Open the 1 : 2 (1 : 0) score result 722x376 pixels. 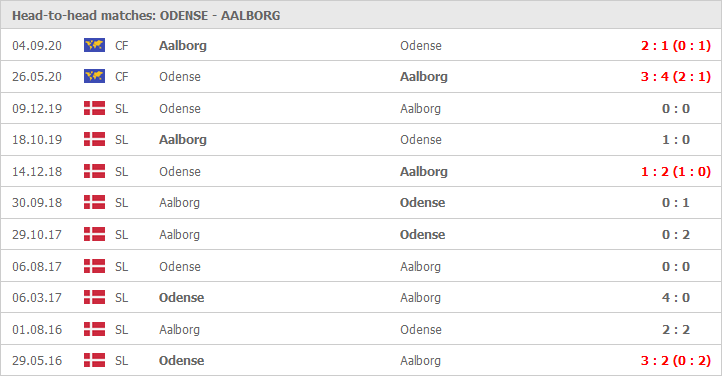point(675,172)
